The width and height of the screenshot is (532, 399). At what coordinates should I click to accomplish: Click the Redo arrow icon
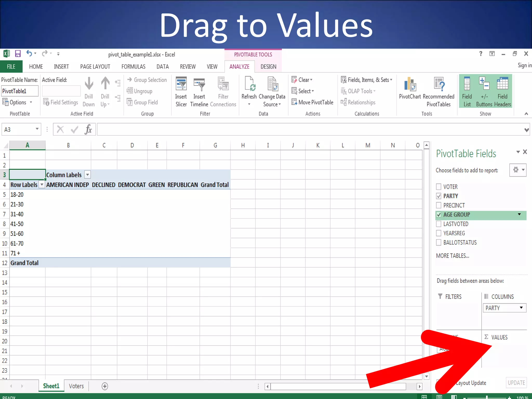coord(45,54)
